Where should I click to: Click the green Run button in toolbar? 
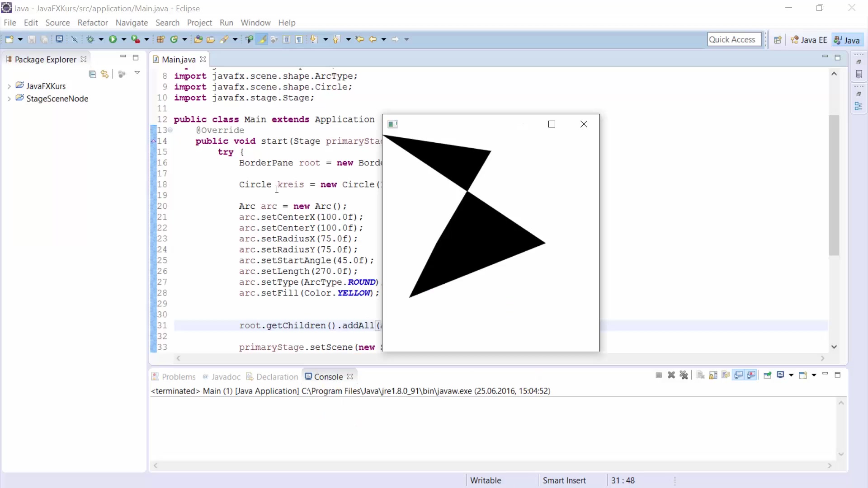pos(113,39)
